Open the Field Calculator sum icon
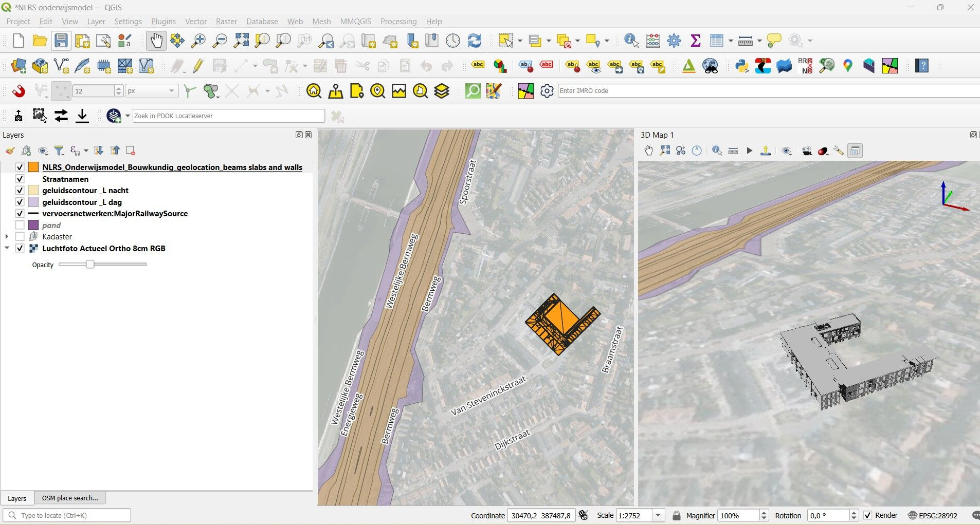Screen dimensions: 980x525 696,41
